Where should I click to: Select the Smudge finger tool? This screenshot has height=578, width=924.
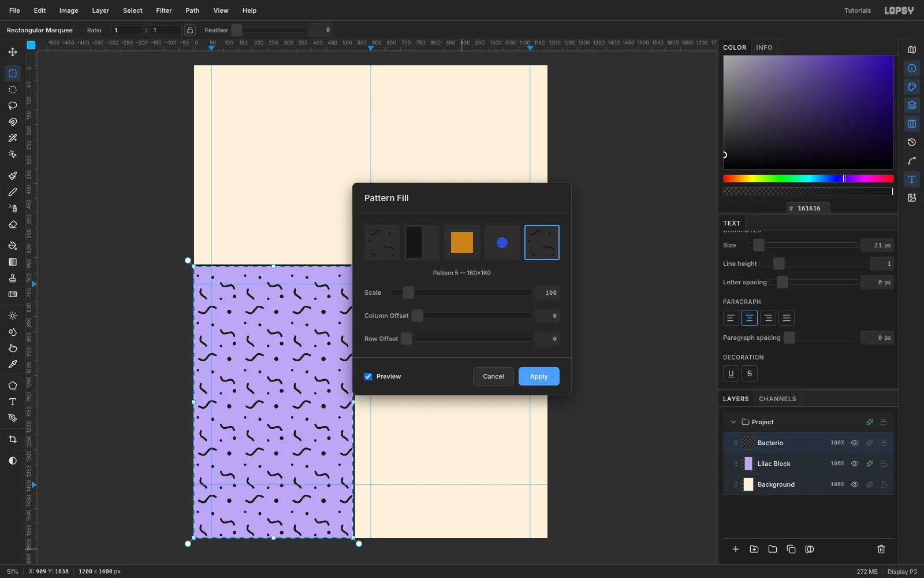pos(13,348)
